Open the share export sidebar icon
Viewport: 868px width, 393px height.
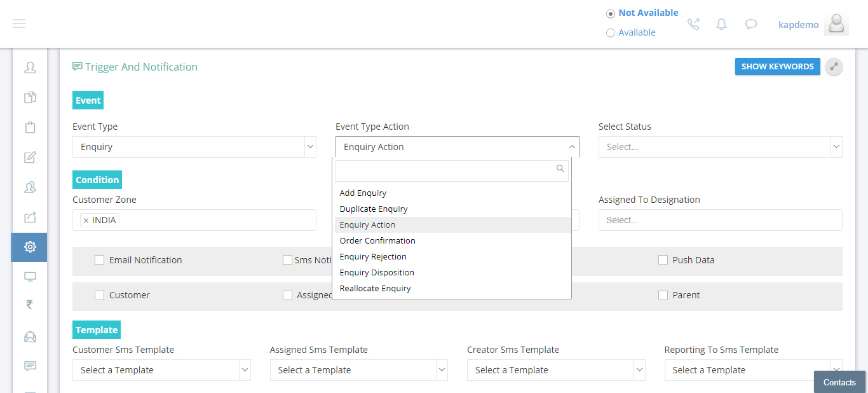click(x=30, y=217)
